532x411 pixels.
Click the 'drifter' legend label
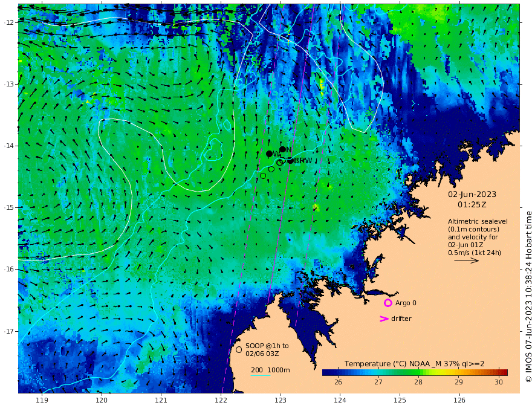pos(401,319)
